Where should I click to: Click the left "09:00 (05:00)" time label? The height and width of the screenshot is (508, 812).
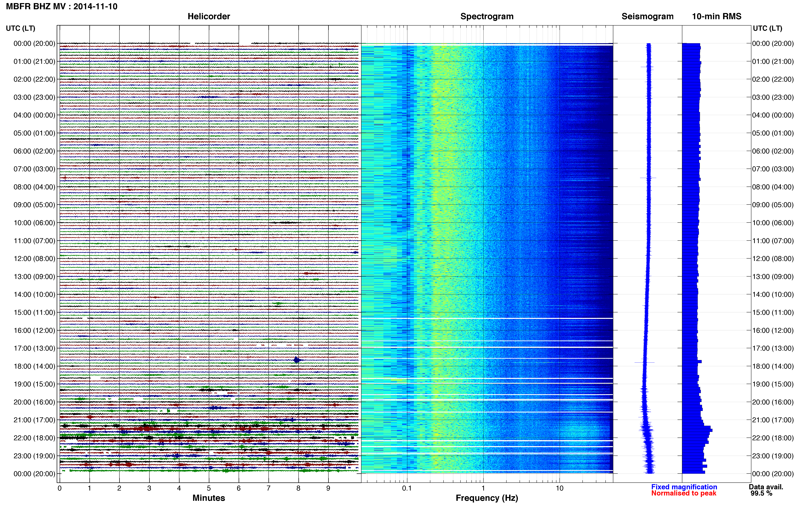(34, 205)
